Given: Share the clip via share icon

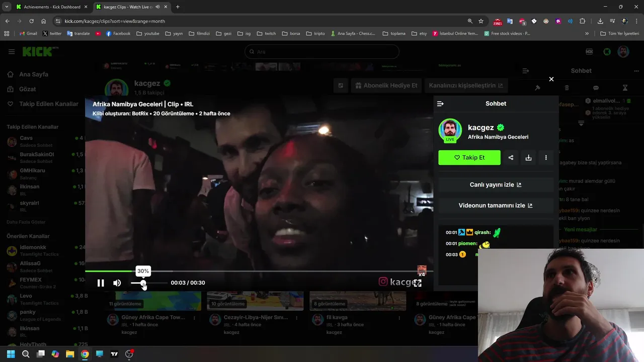Looking at the screenshot, I should pyautogui.click(x=511, y=157).
